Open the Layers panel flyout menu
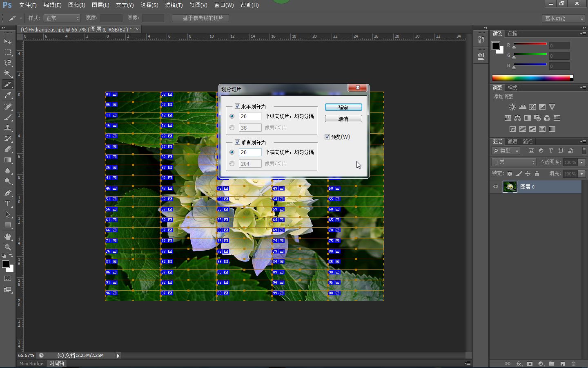This screenshot has height=368, width=588. (583, 141)
